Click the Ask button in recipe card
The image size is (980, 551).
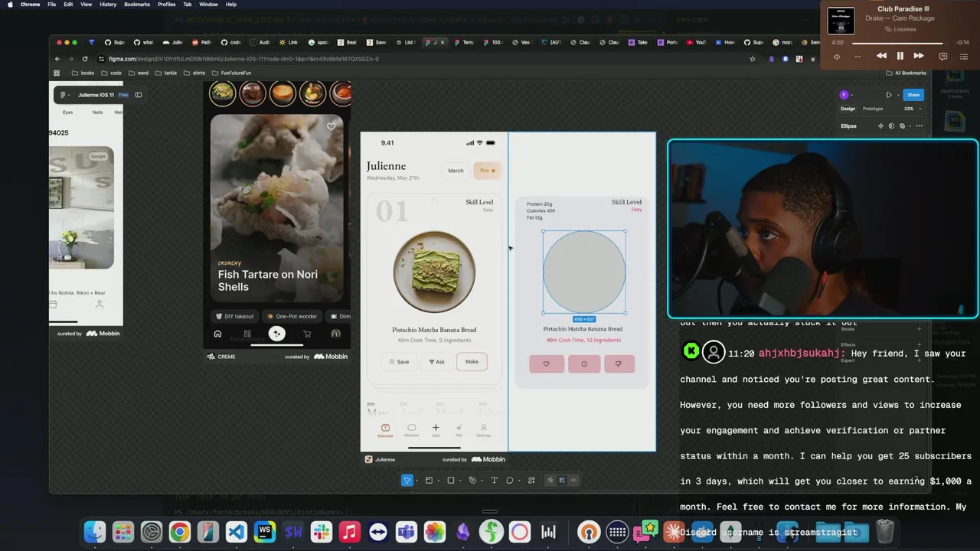(x=436, y=362)
